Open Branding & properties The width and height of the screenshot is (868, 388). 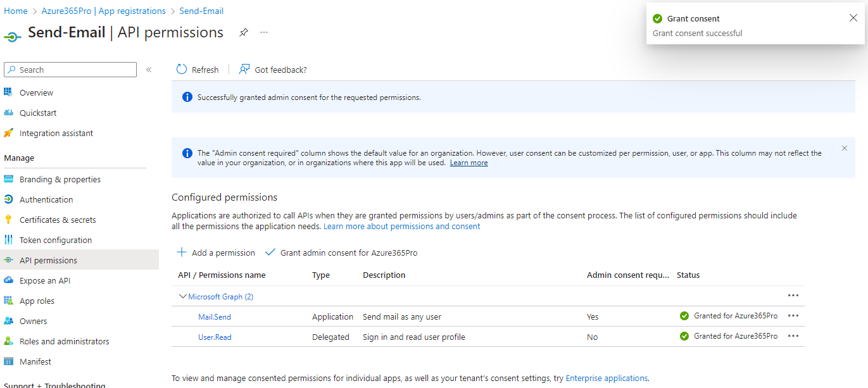60,179
